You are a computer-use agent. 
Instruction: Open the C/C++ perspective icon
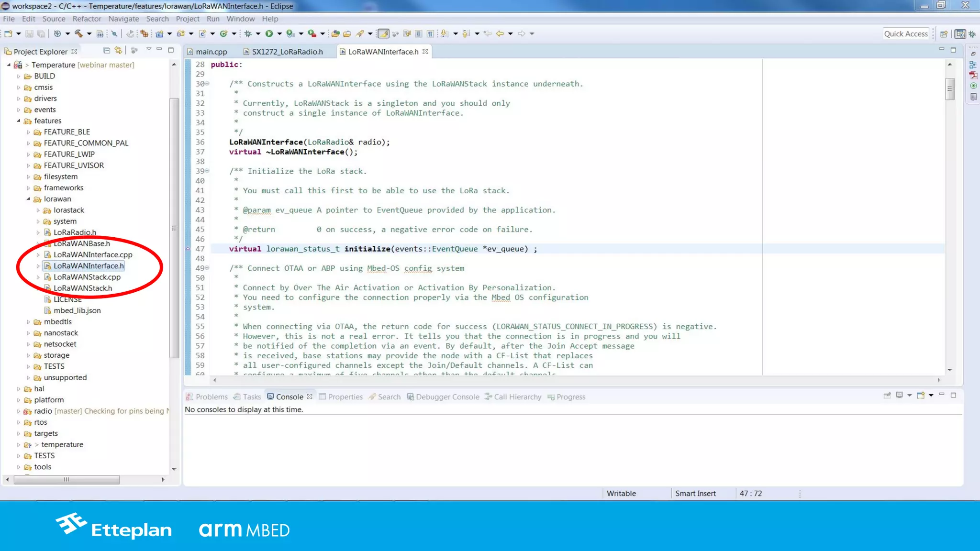click(x=960, y=33)
